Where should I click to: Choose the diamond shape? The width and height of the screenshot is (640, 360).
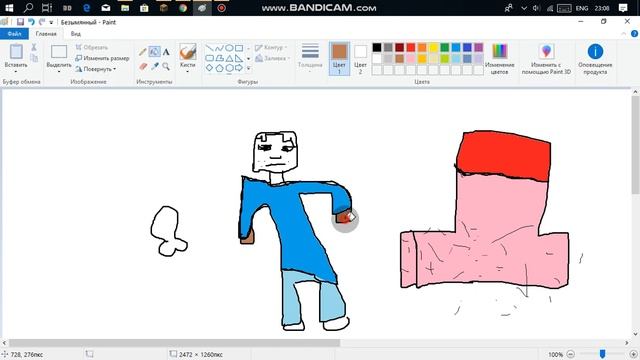click(x=209, y=68)
